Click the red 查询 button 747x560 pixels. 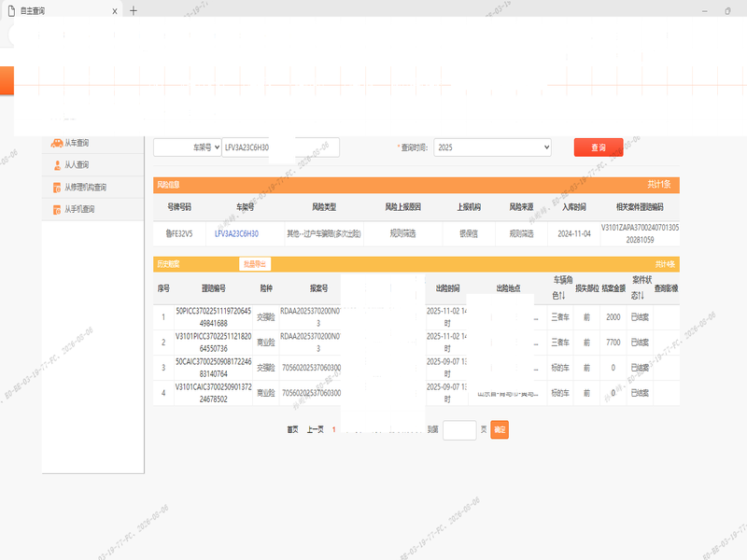[599, 147]
